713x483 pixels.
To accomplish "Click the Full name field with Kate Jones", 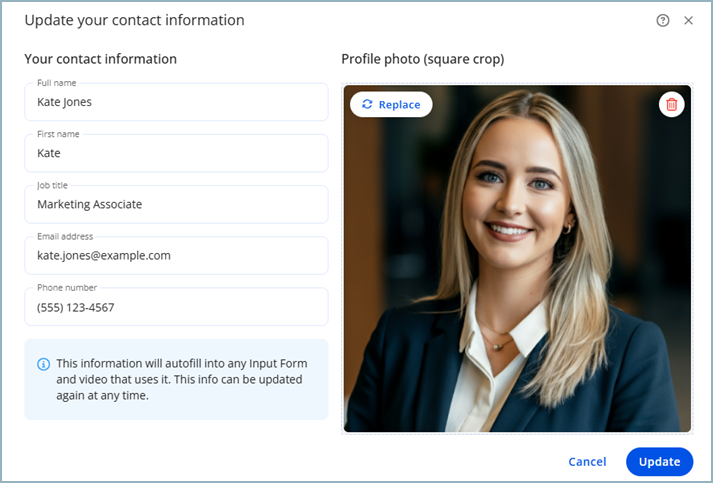I will click(176, 102).
